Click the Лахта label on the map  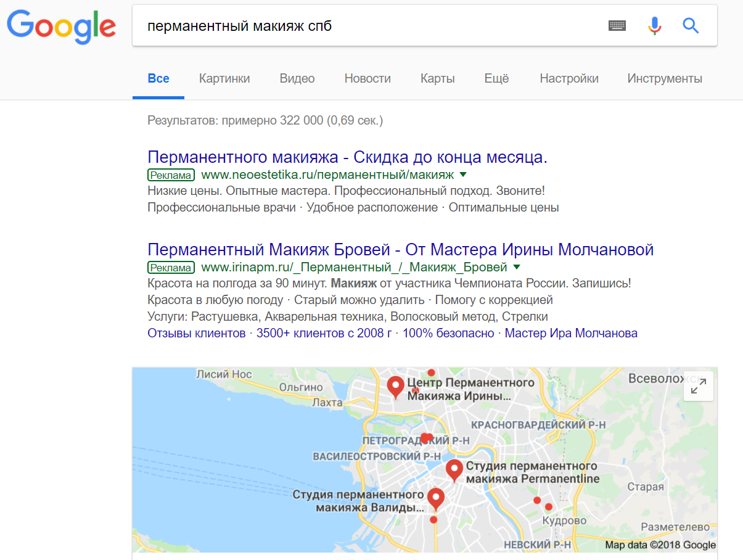tap(327, 403)
